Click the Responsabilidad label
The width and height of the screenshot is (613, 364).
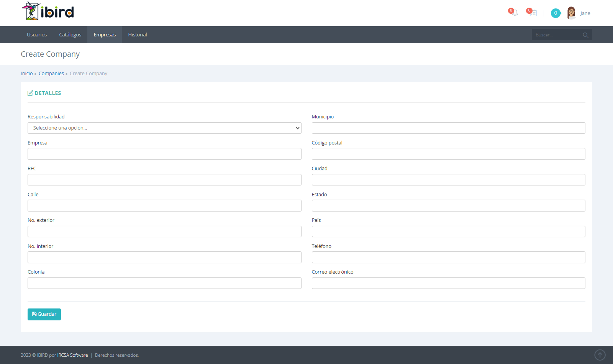[46, 116]
